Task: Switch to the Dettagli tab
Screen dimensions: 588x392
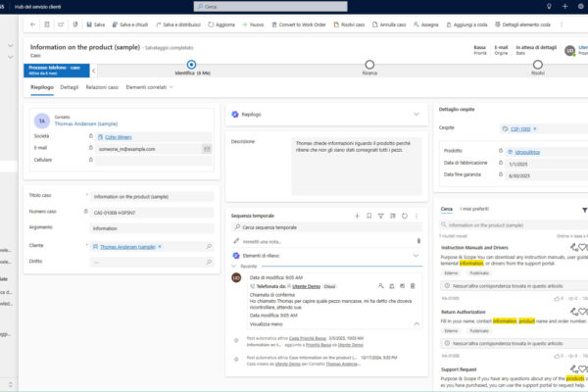Action: 70,87
